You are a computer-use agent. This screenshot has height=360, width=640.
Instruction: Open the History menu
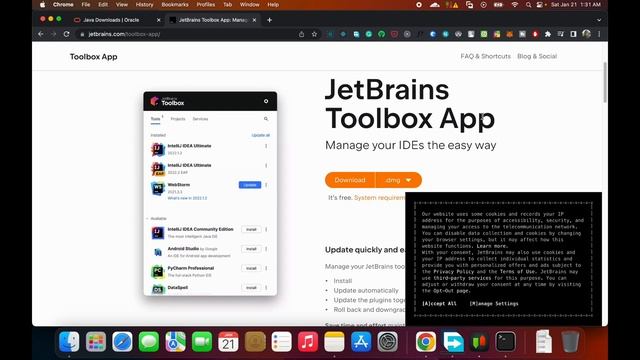pyautogui.click(x=144, y=5)
